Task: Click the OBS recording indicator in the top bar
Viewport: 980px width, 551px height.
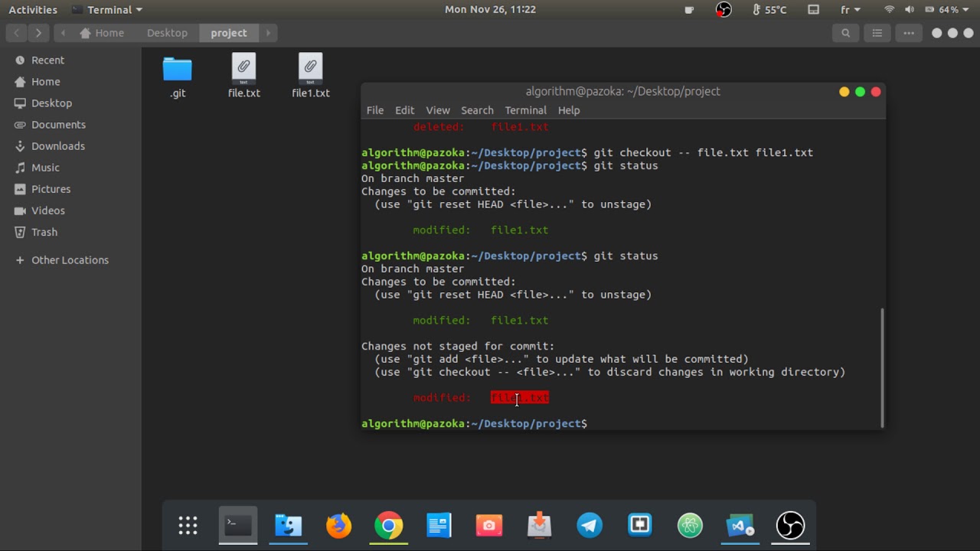Action: [724, 10]
